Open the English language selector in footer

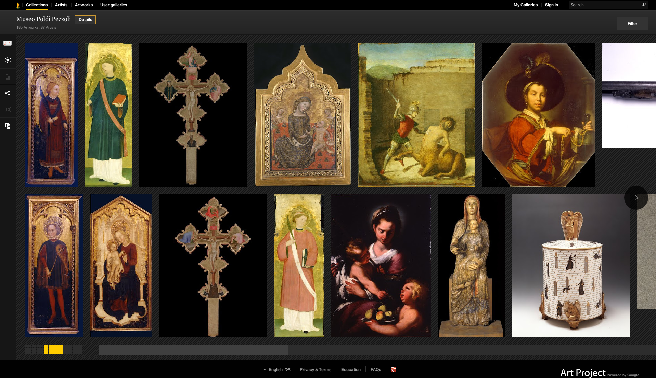(277, 370)
